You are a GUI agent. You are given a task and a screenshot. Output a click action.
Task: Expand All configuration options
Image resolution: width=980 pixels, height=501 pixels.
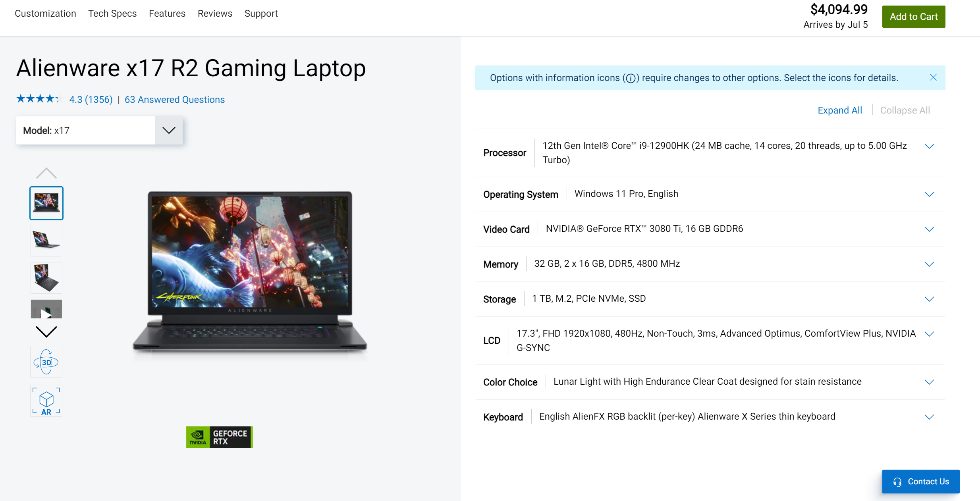click(x=839, y=110)
